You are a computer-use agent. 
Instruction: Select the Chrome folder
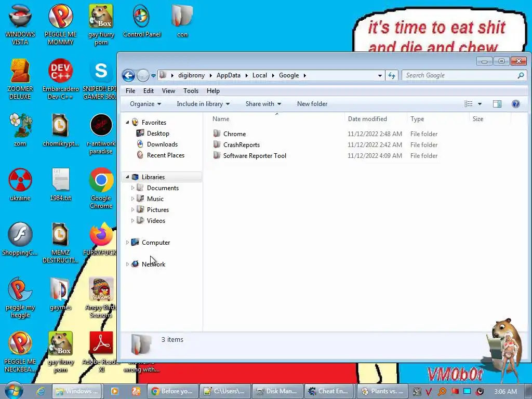[234, 134]
